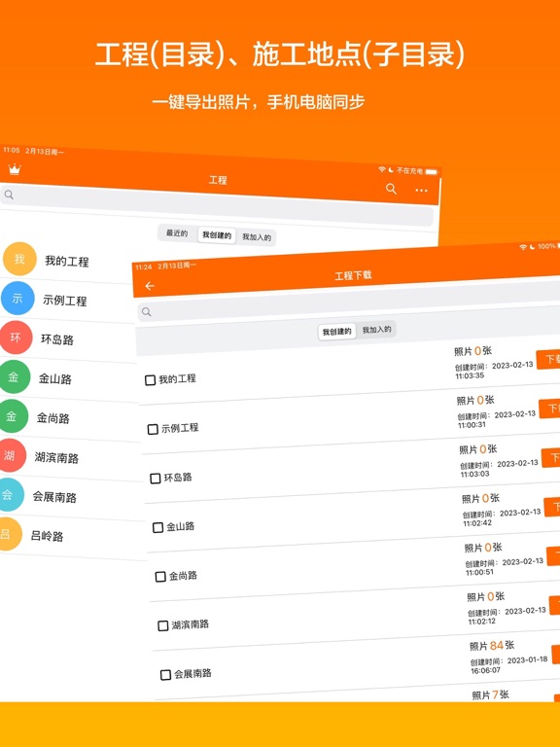The height and width of the screenshot is (747, 560).
Task: Tap the wifi status icon in 工程 screen
Action: [382, 169]
